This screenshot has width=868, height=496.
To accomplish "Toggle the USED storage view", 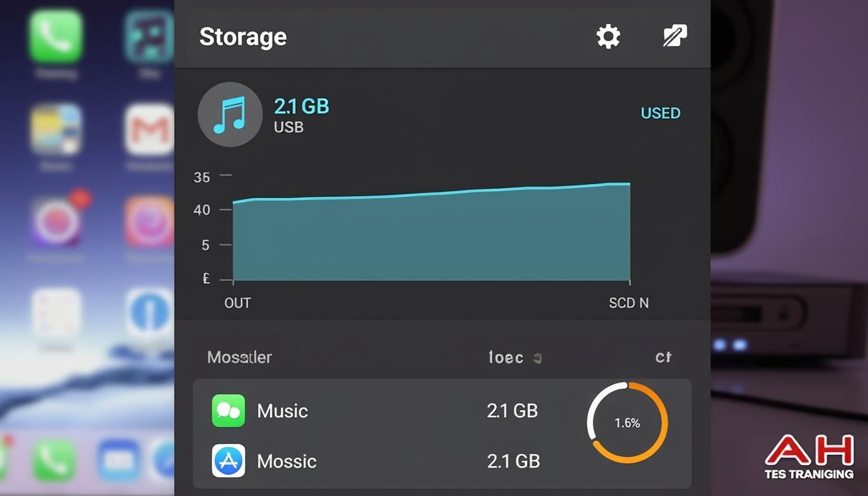I will (661, 113).
